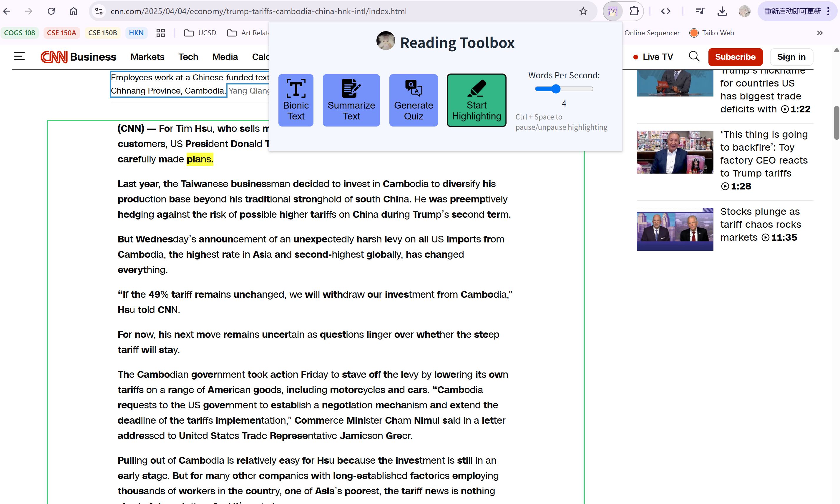Click the Sign in button
Image resolution: width=840 pixels, height=504 pixels.
(791, 57)
